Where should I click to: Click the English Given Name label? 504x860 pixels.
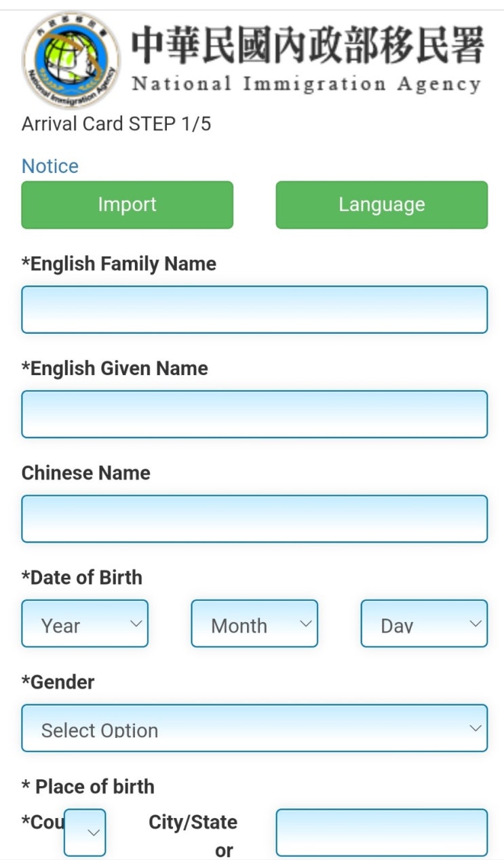point(115,368)
